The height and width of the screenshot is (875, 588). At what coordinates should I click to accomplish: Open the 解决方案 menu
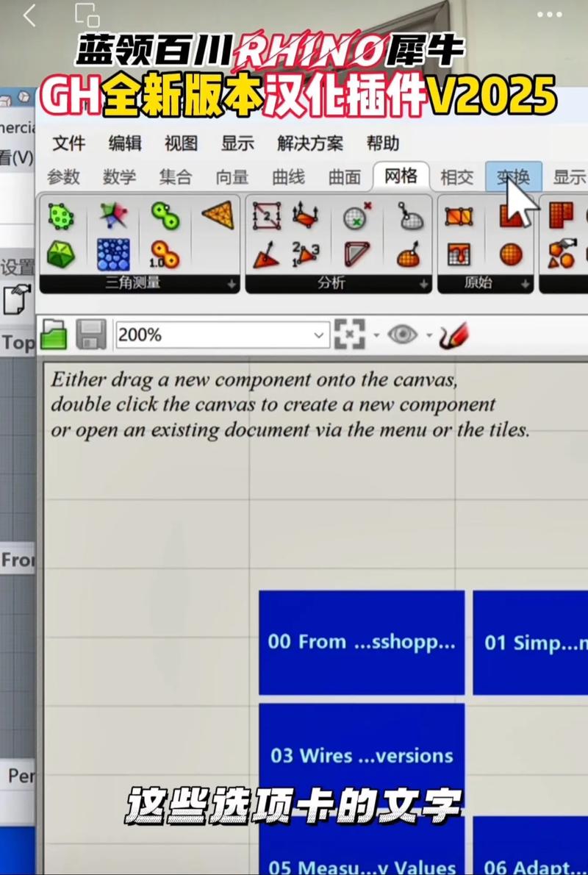click(310, 143)
